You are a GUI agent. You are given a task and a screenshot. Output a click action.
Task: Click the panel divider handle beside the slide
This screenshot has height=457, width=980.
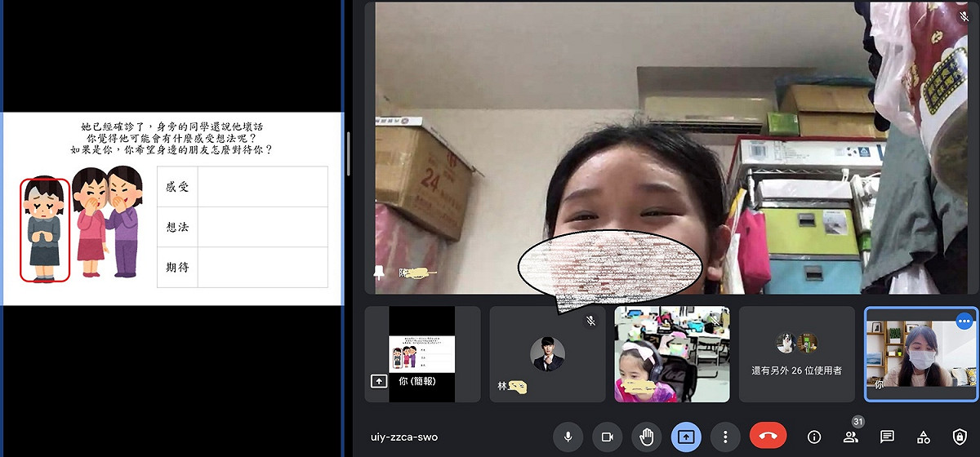pyautogui.click(x=349, y=153)
